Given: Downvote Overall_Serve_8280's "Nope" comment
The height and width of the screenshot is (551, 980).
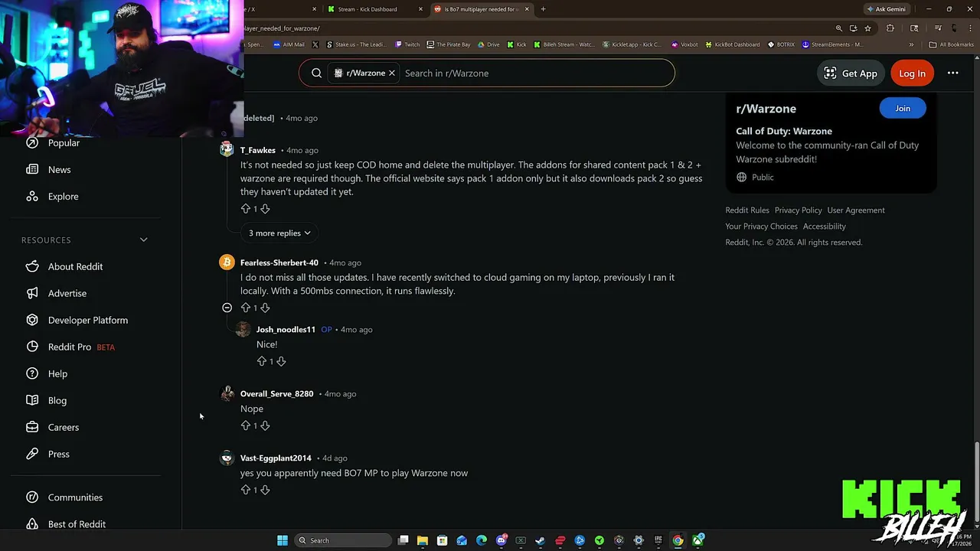Looking at the screenshot, I should 265,425.
